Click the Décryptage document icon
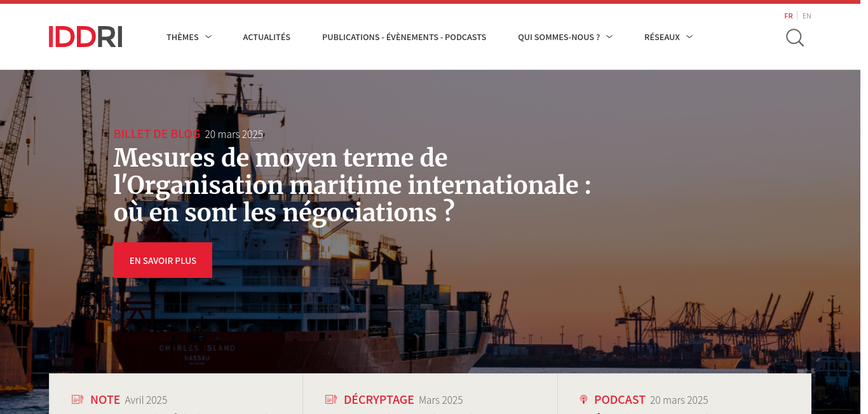This screenshot has height=414, width=868. (331, 399)
